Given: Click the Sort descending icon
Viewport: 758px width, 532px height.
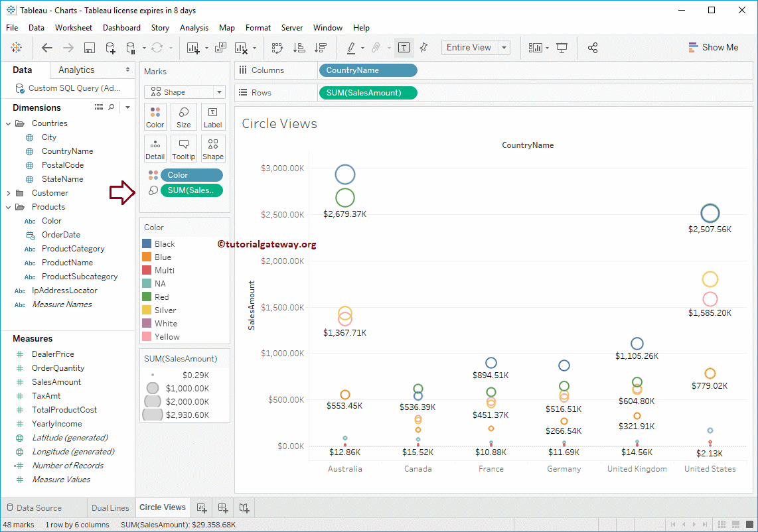Looking at the screenshot, I should click(x=321, y=47).
